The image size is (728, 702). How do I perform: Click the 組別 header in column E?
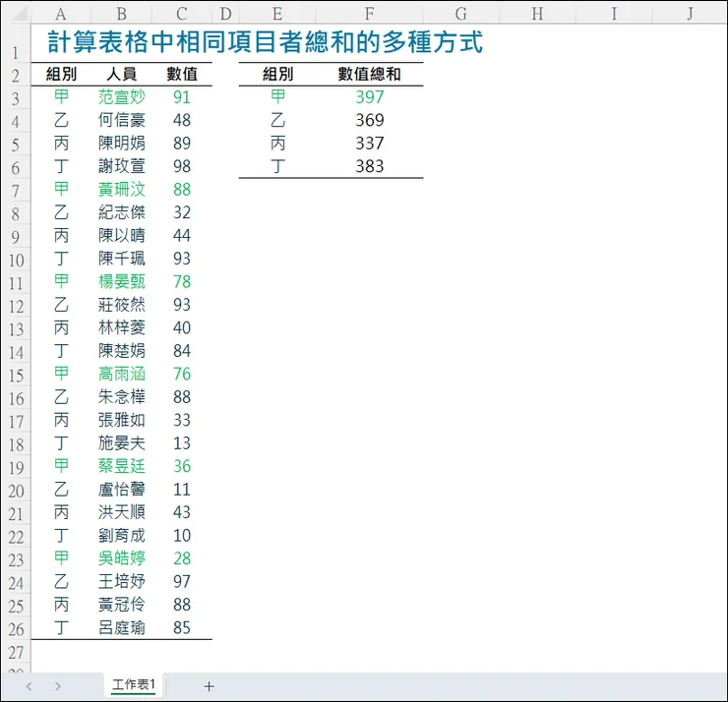point(277,75)
